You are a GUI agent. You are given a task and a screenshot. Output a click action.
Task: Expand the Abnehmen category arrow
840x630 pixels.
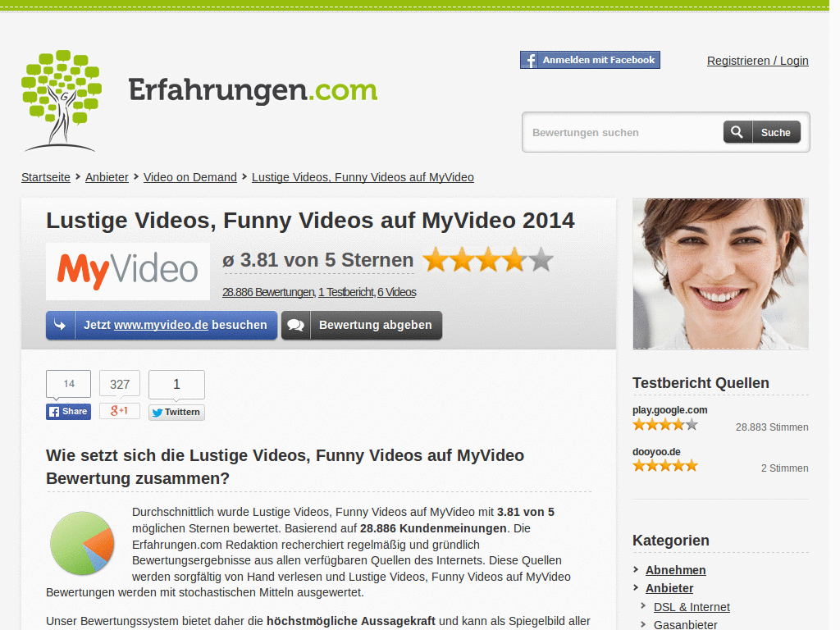[636, 569]
